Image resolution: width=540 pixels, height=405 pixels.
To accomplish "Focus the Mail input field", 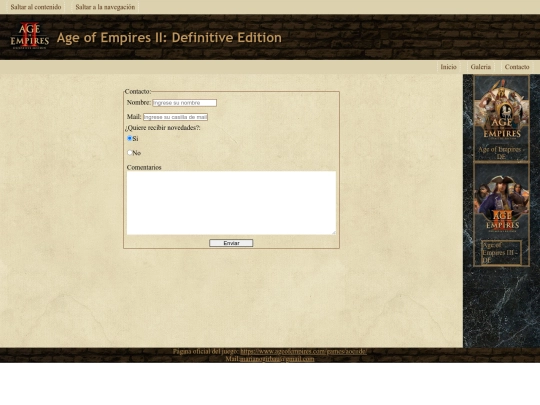I will tap(175, 117).
